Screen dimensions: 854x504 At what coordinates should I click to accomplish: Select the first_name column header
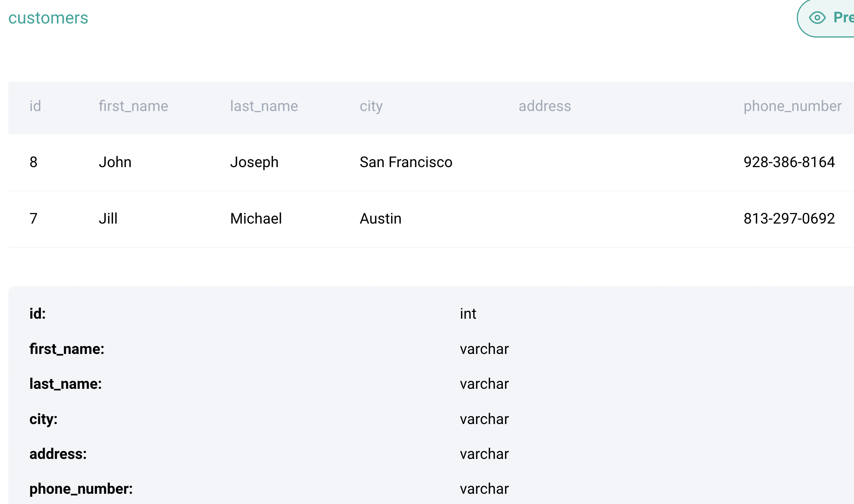point(133,106)
